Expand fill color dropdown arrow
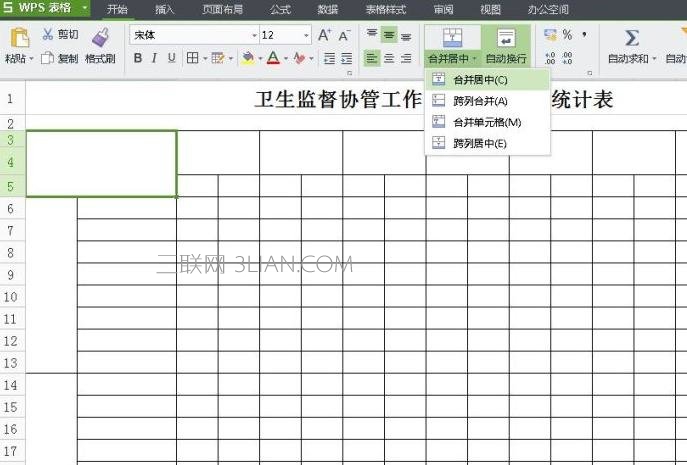 point(260,58)
